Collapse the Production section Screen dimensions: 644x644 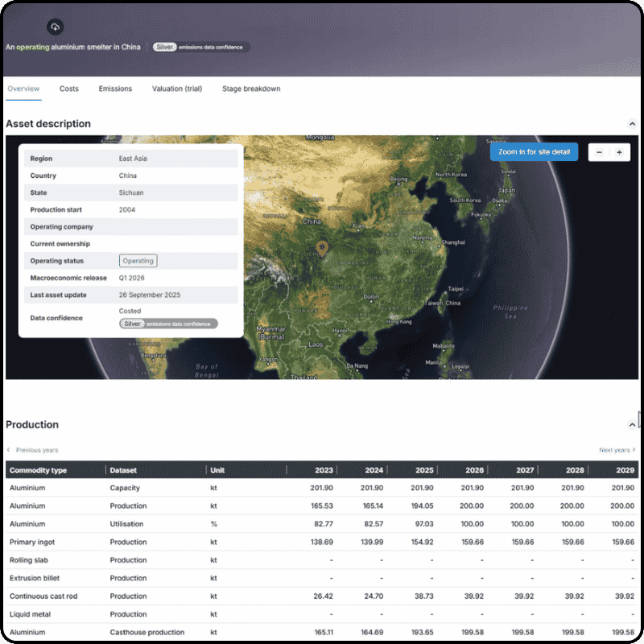pyautogui.click(x=632, y=425)
